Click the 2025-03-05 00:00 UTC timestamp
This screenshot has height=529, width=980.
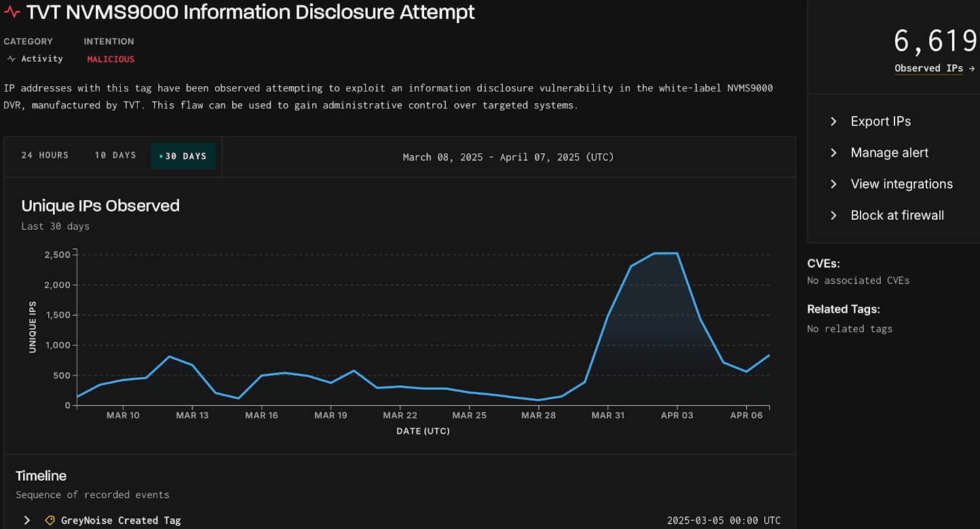tap(723, 521)
